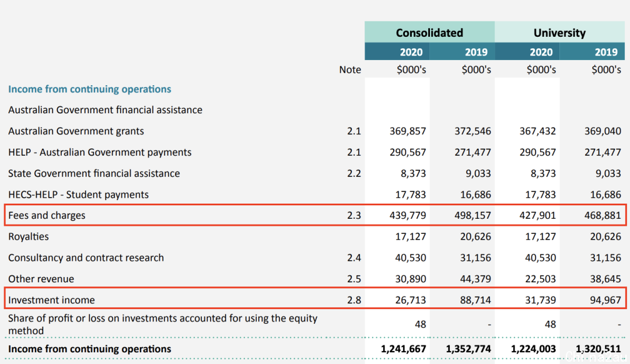Select total income value "1,352,774"
The width and height of the screenshot is (630, 364).
[x=468, y=349]
